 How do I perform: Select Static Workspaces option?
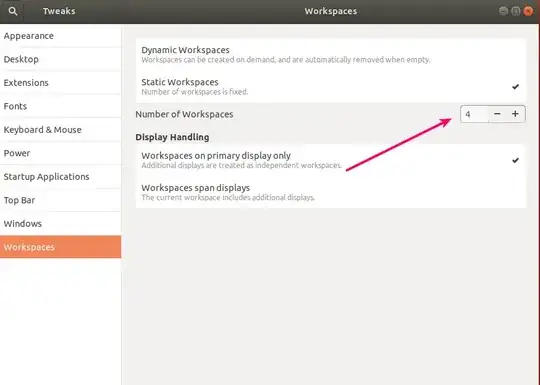pos(331,86)
